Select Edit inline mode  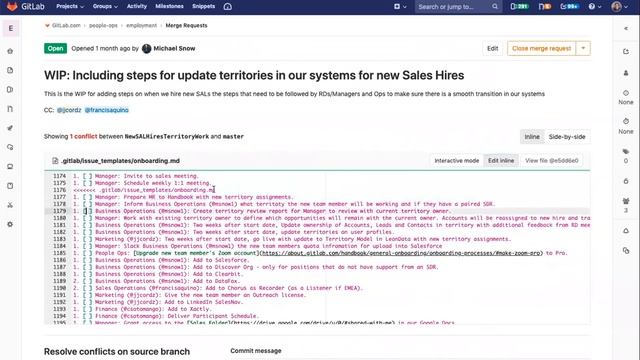501,161
